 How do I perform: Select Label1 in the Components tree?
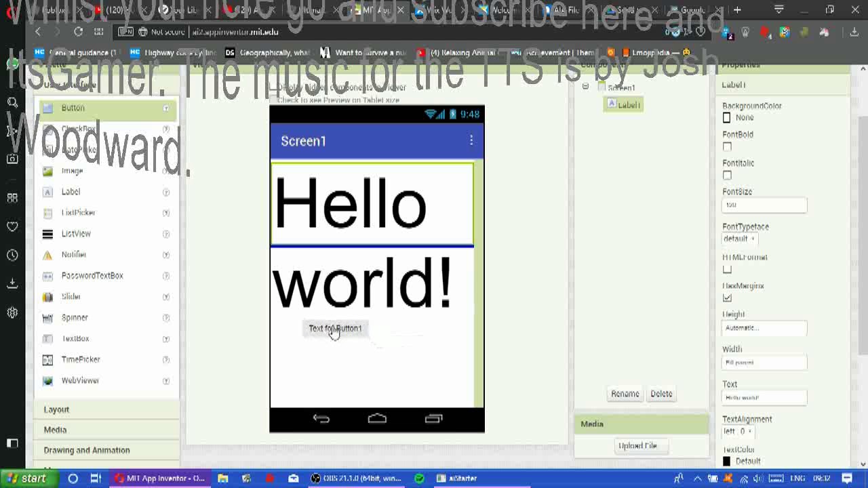tap(624, 104)
